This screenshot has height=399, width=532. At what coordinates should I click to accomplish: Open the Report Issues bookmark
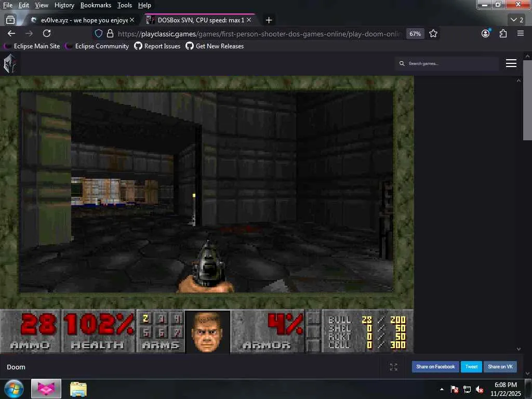[x=157, y=46]
